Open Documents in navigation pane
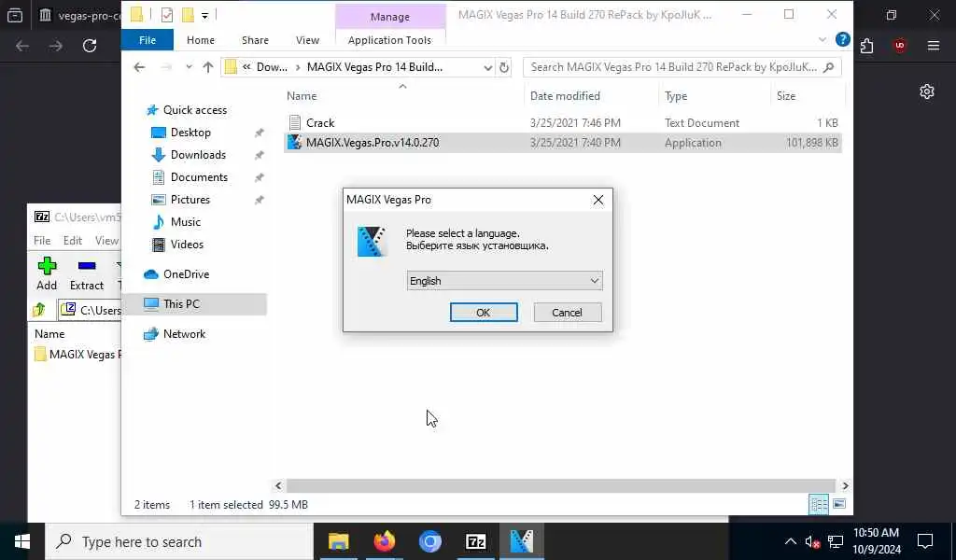956x560 pixels. point(199,177)
